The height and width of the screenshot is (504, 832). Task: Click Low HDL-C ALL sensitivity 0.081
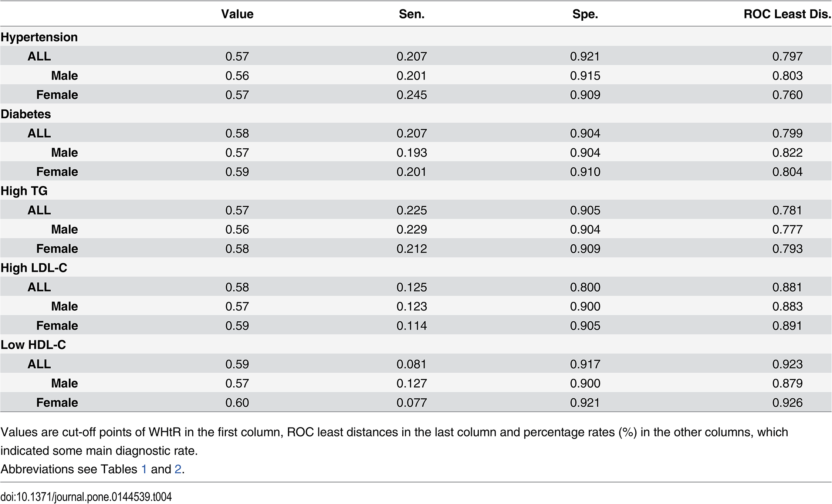pos(412,364)
